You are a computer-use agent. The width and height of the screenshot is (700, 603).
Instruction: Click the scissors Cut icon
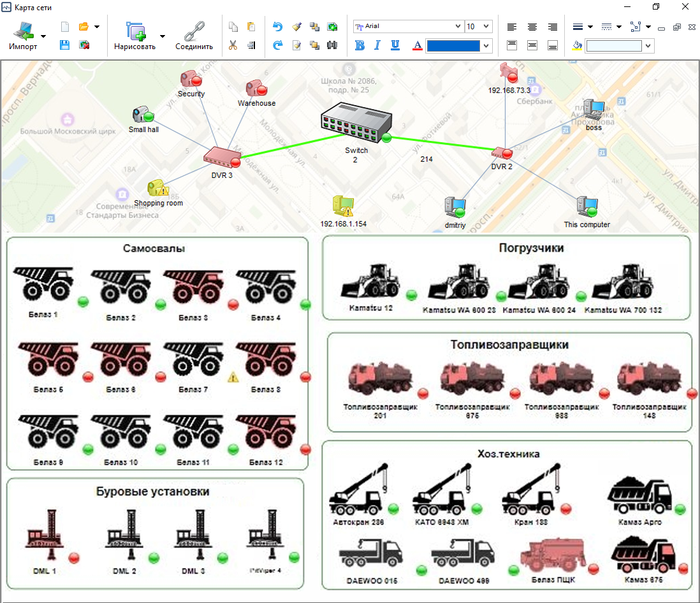coord(233,45)
